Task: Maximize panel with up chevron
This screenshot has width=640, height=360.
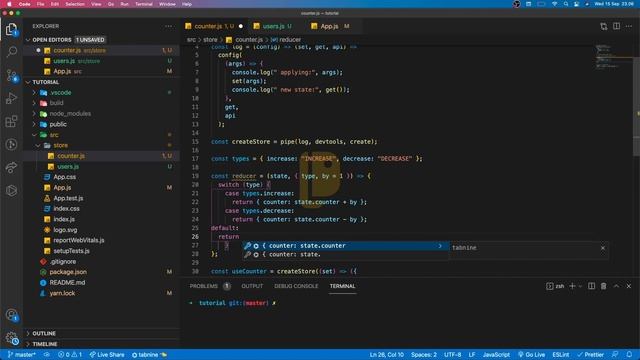Action: [616, 286]
